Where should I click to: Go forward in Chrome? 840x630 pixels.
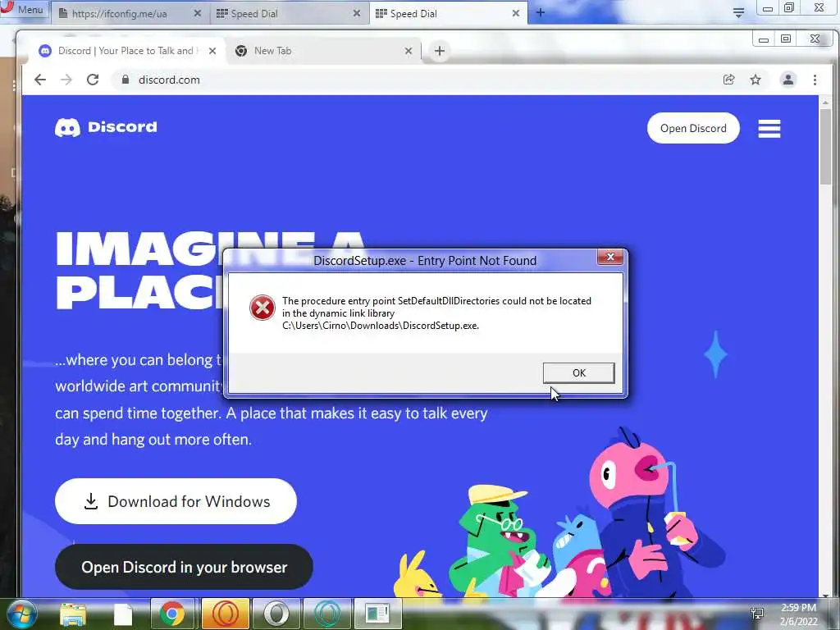click(x=66, y=80)
